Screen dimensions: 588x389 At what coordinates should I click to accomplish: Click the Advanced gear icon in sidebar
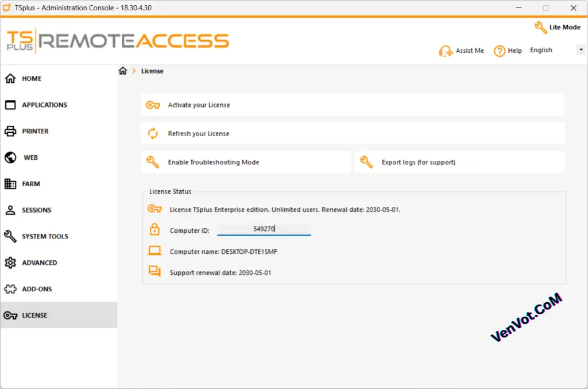[10, 263]
